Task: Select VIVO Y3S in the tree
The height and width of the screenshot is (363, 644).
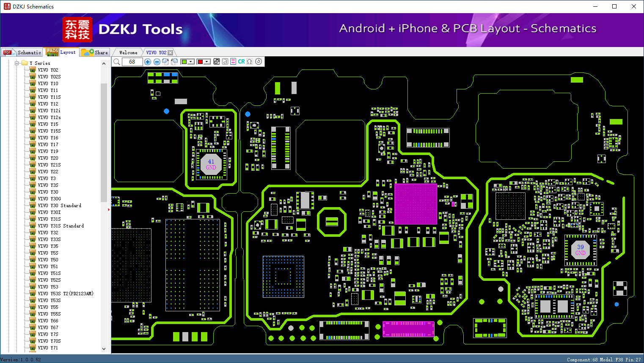Action: (48, 185)
